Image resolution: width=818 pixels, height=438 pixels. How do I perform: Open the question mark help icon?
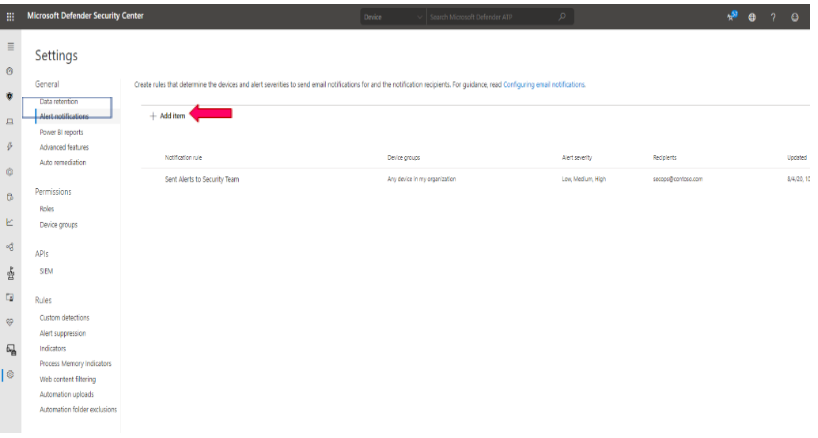[773, 17]
